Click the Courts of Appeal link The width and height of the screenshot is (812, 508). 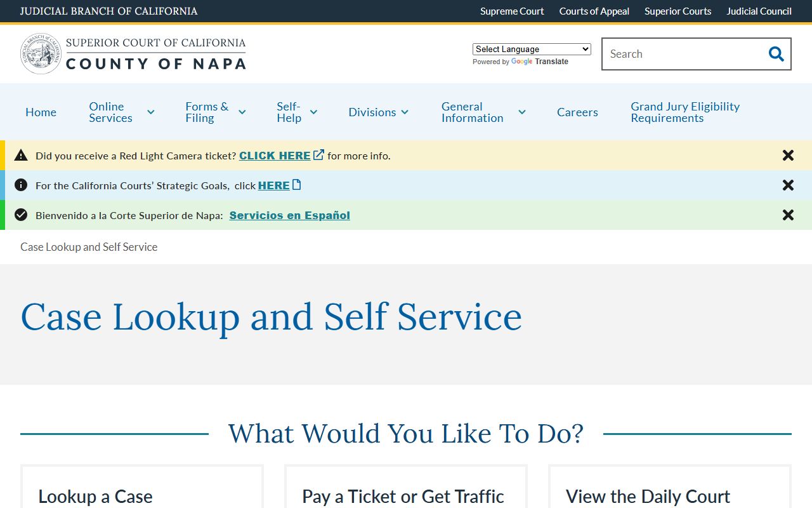pos(594,11)
